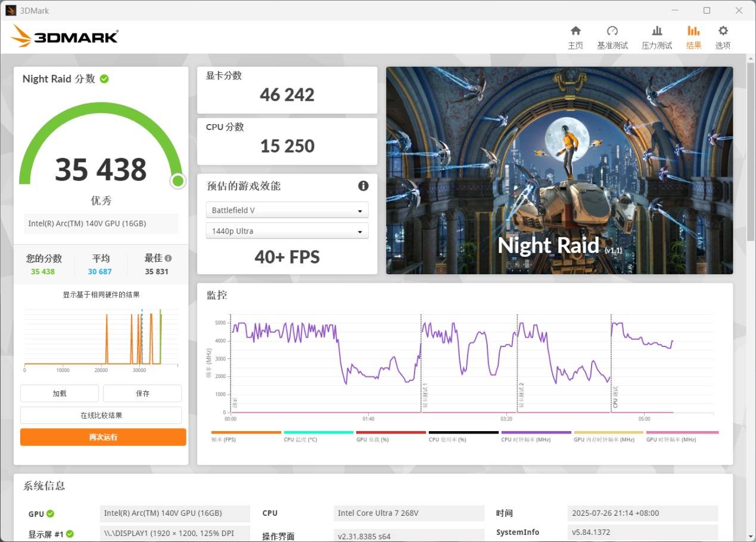The image size is (756, 542).
Task: Click the vertical scrollbar on right edge
Action: click(x=751, y=179)
